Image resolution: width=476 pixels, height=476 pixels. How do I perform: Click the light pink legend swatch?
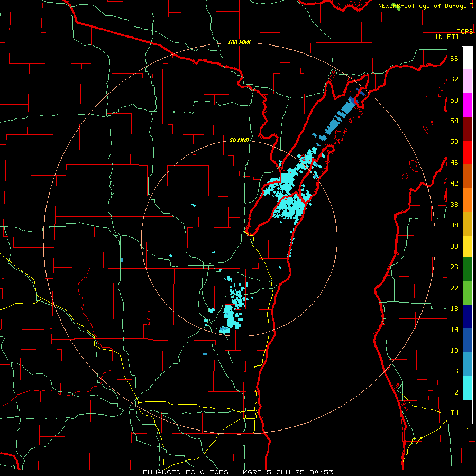(x=467, y=81)
